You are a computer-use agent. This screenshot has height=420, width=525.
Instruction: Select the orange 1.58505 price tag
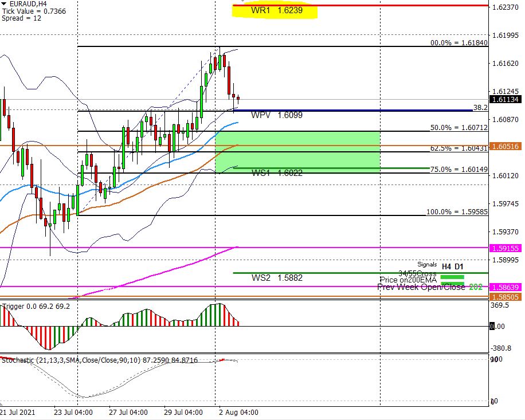505,296
